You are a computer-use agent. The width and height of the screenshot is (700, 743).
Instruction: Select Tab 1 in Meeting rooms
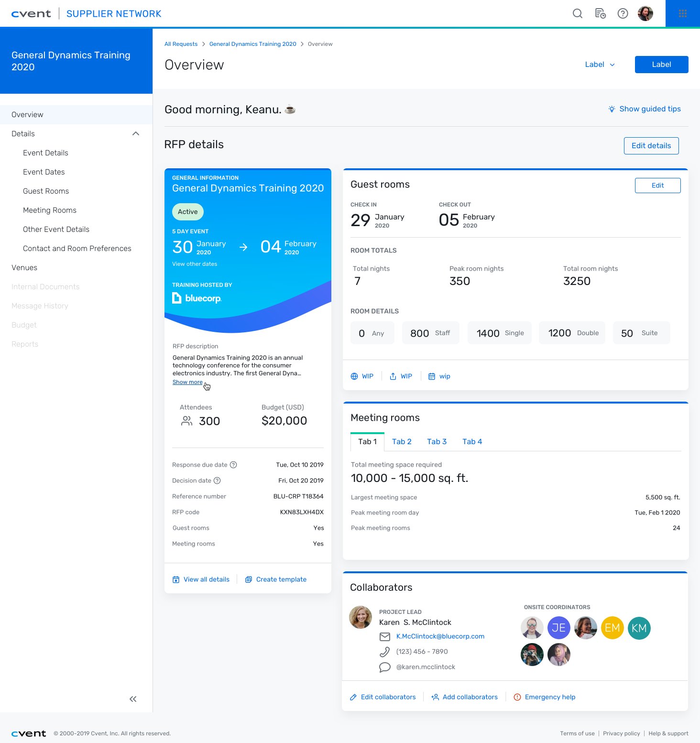367,442
